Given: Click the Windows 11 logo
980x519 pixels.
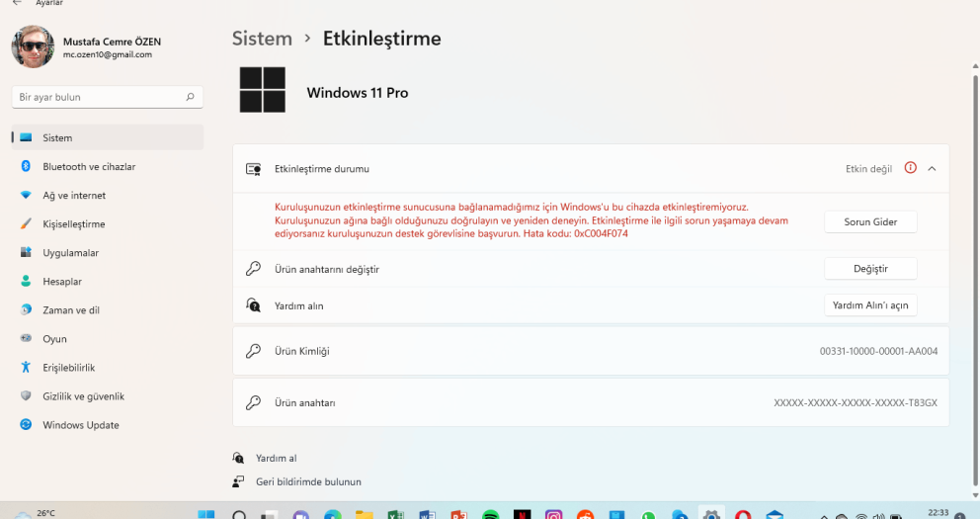Looking at the screenshot, I should pyautogui.click(x=263, y=90).
